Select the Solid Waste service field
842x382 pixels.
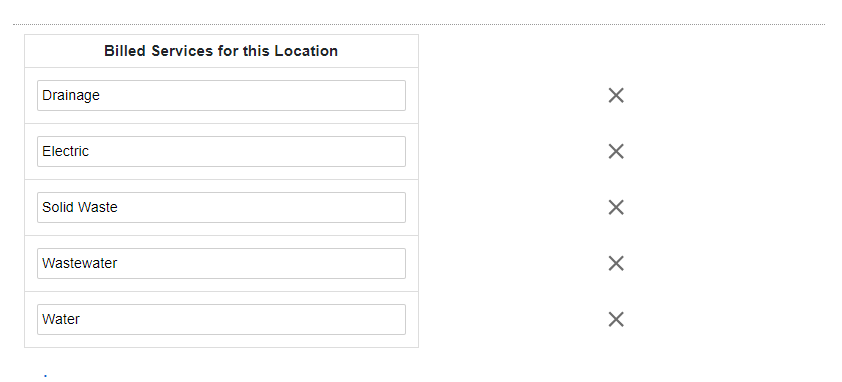[x=221, y=207]
